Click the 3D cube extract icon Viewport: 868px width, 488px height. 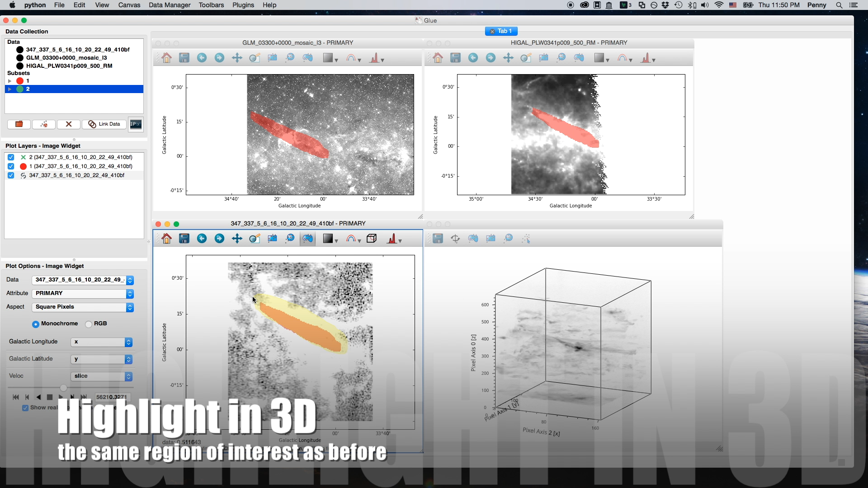point(372,239)
